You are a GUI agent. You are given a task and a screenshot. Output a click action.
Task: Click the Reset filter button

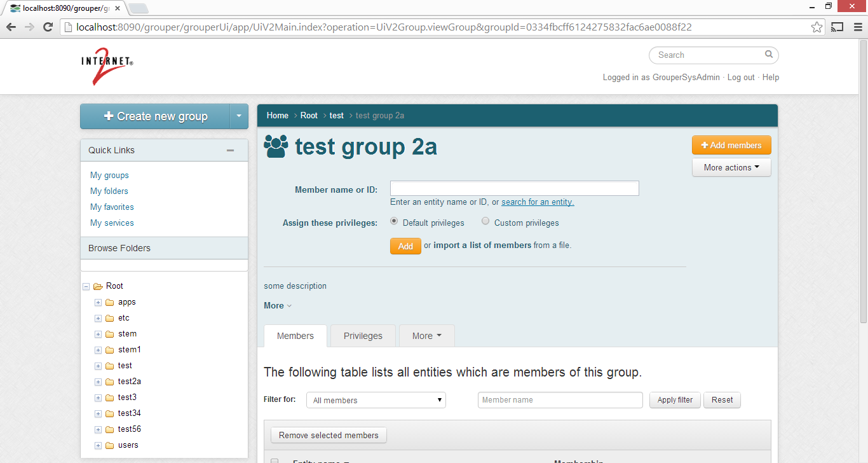[x=722, y=400]
